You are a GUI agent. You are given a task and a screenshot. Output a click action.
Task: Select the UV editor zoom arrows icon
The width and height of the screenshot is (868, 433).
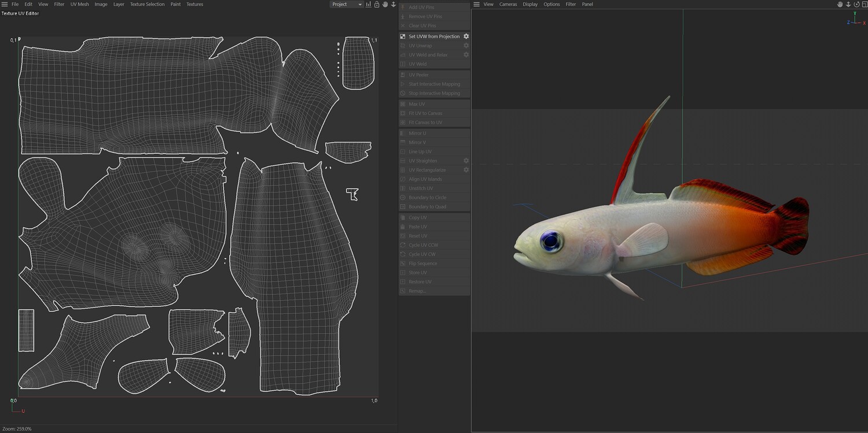pyautogui.click(x=393, y=4)
